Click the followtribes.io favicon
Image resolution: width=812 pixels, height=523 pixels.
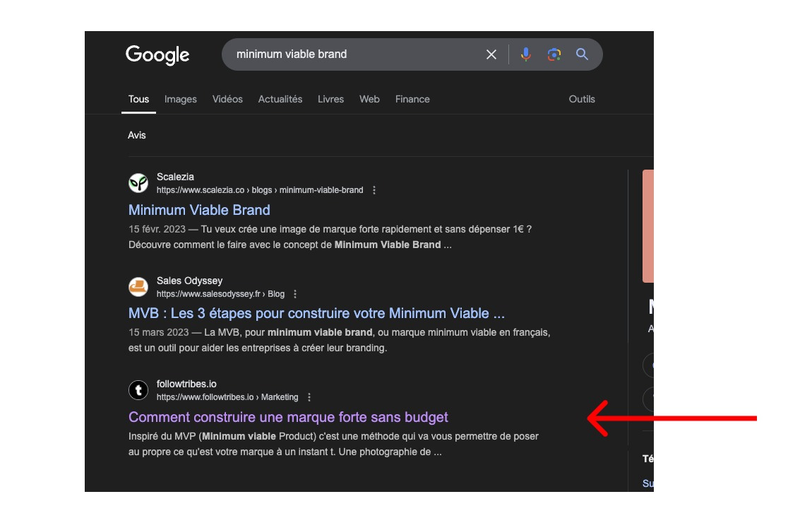[x=138, y=390]
